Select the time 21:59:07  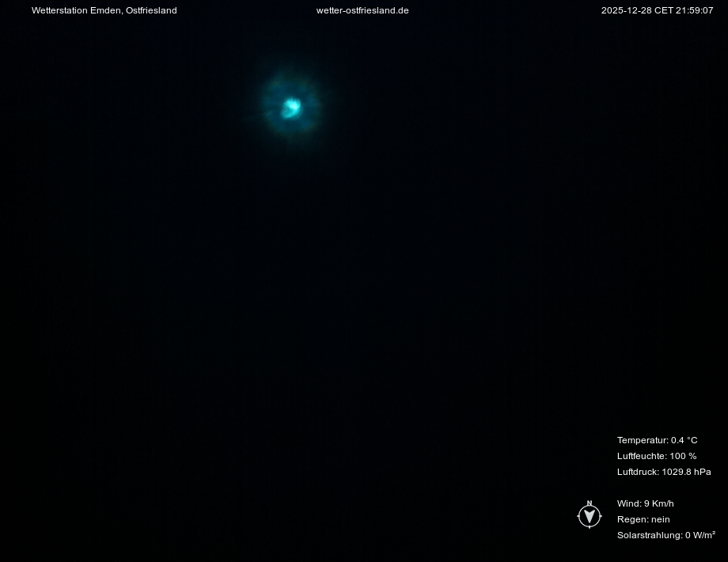click(x=695, y=10)
